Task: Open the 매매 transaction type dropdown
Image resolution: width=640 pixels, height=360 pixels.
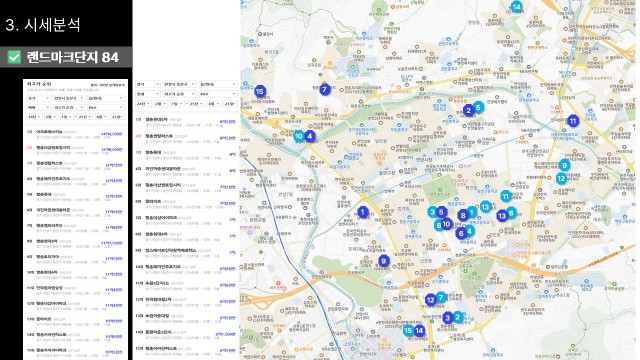Action: 38,107
